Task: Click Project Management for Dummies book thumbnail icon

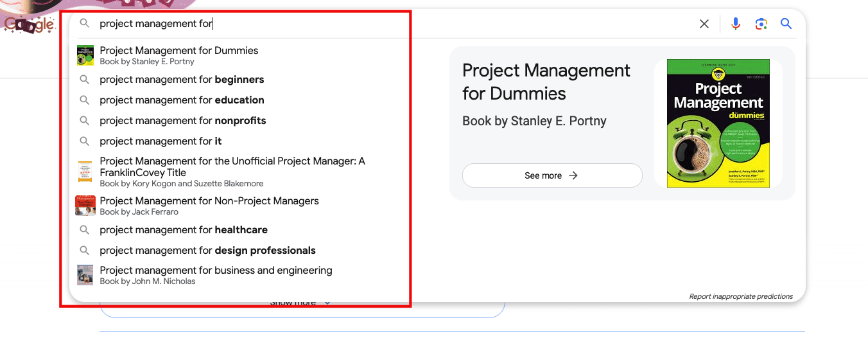Action: [x=85, y=55]
